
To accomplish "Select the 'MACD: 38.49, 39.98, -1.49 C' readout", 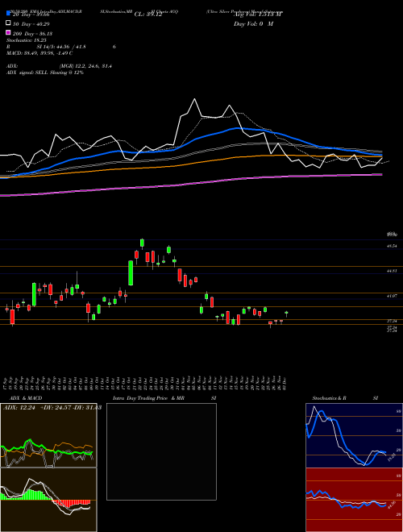I will point(39,53).
